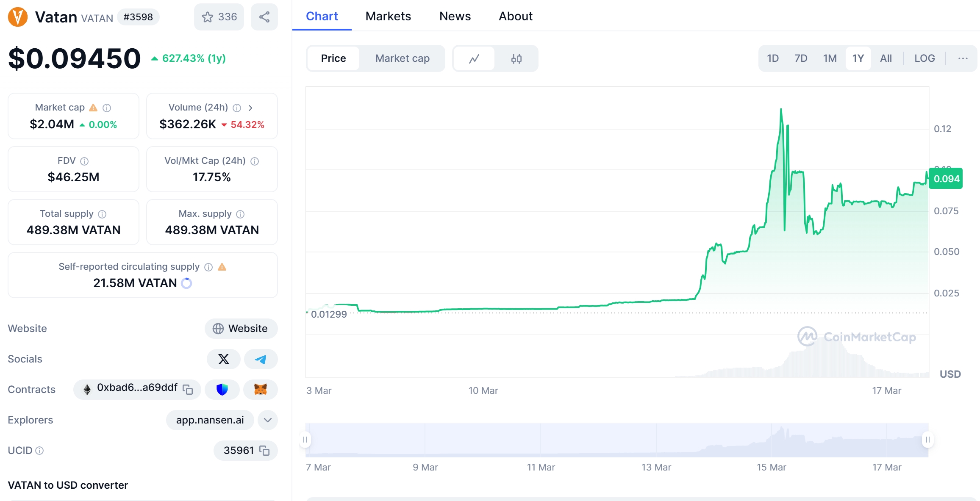980x501 pixels.
Task: Open the share icon button
Action: coord(264,17)
